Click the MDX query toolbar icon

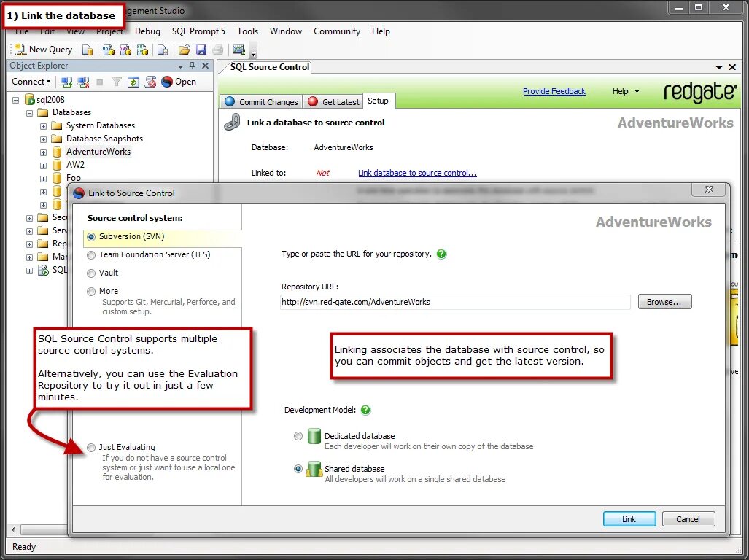point(109,50)
